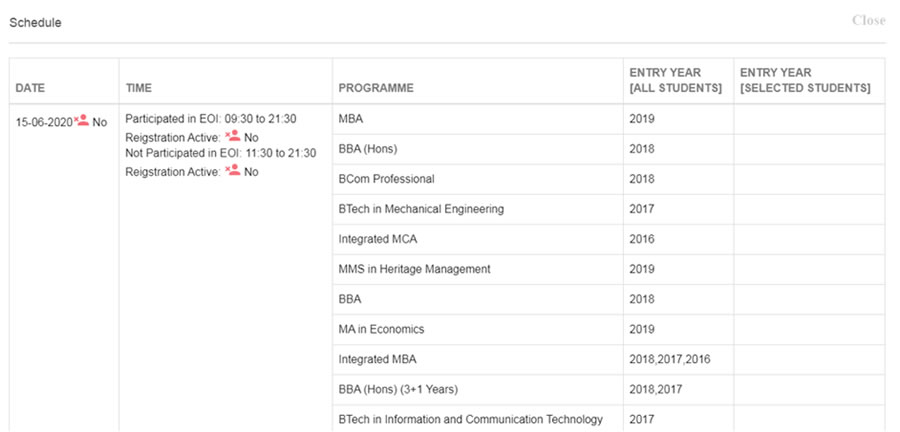Select BCom Professional programme cell
900x432 pixels.
point(478,179)
